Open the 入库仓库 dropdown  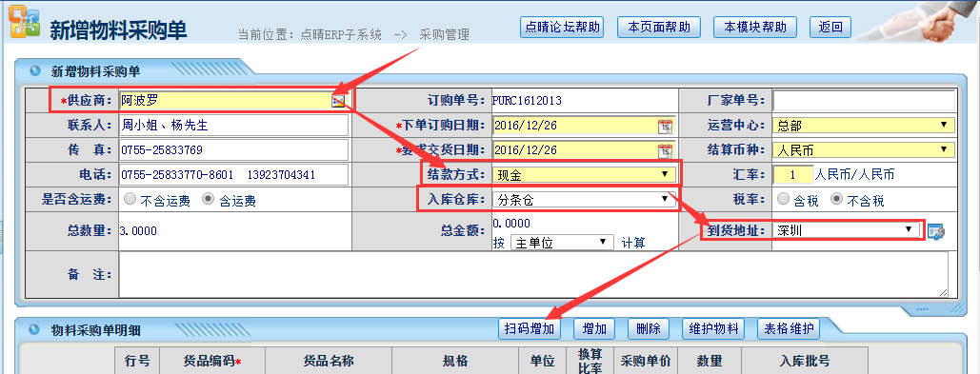[584, 200]
